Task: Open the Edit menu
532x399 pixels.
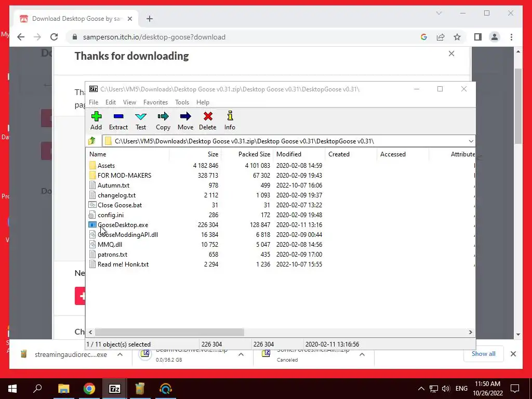Action: [x=111, y=102]
